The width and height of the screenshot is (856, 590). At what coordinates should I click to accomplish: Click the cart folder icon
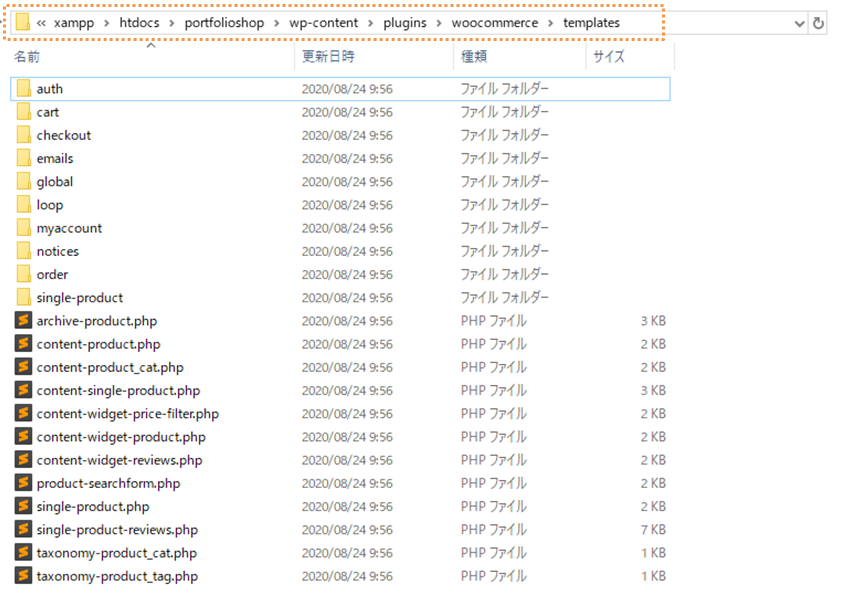click(x=23, y=112)
